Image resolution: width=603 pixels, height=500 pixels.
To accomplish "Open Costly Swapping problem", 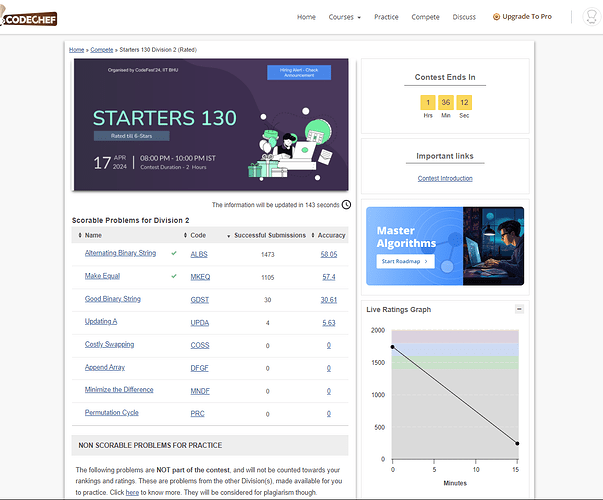I will tap(109, 344).
